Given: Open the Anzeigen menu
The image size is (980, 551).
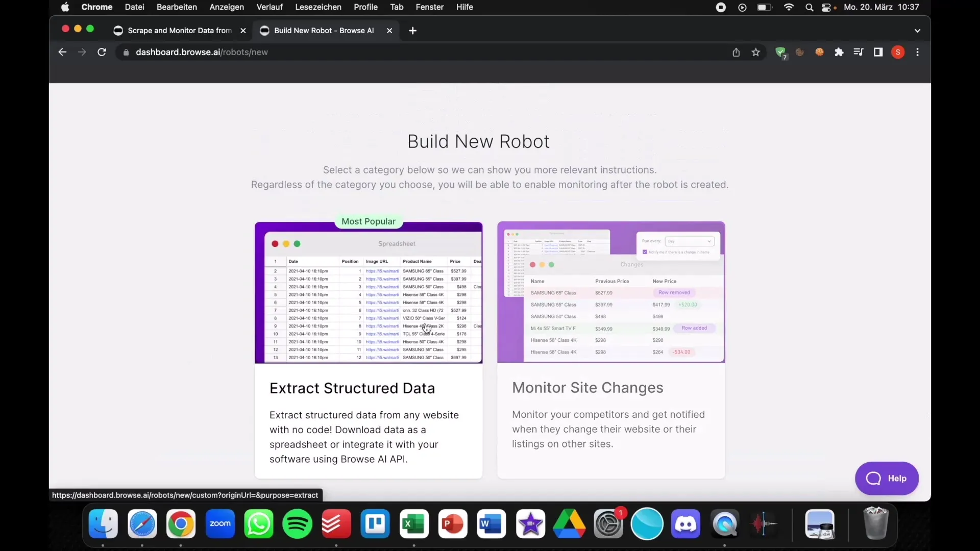Looking at the screenshot, I should 227,7.
